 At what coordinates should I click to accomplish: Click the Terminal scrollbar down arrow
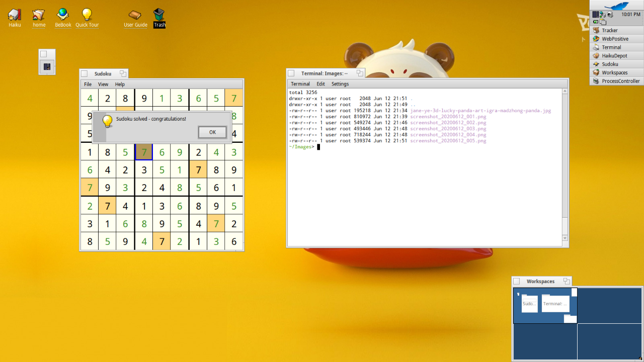[x=565, y=238]
